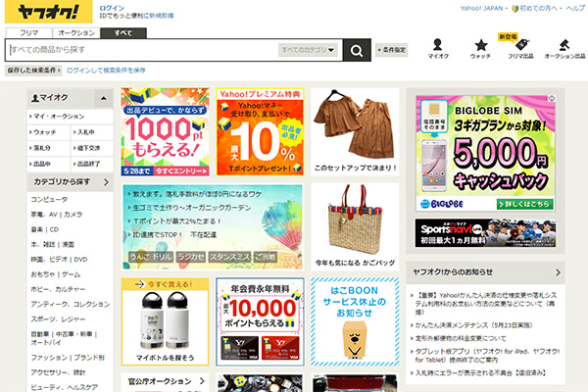Open Yahoo!プレミアム特典 10% banner
This screenshot has width=588, height=392.
pyautogui.click(x=260, y=132)
